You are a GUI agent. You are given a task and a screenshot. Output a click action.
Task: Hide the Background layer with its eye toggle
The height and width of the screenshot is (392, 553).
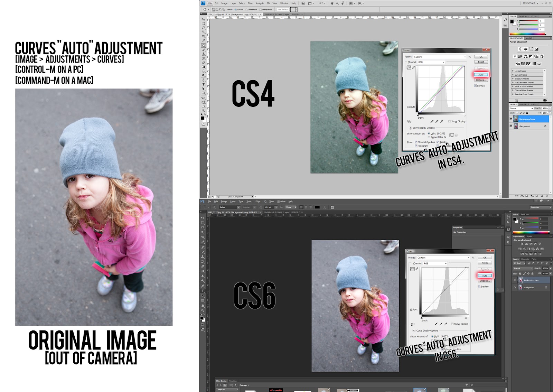click(x=511, y=126)
